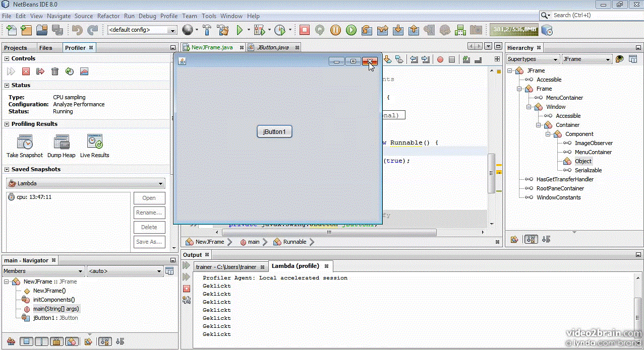Click the Clean and Build Project icon
The height and width of the screenshot is (350, 644).
[x=222, y=30]
